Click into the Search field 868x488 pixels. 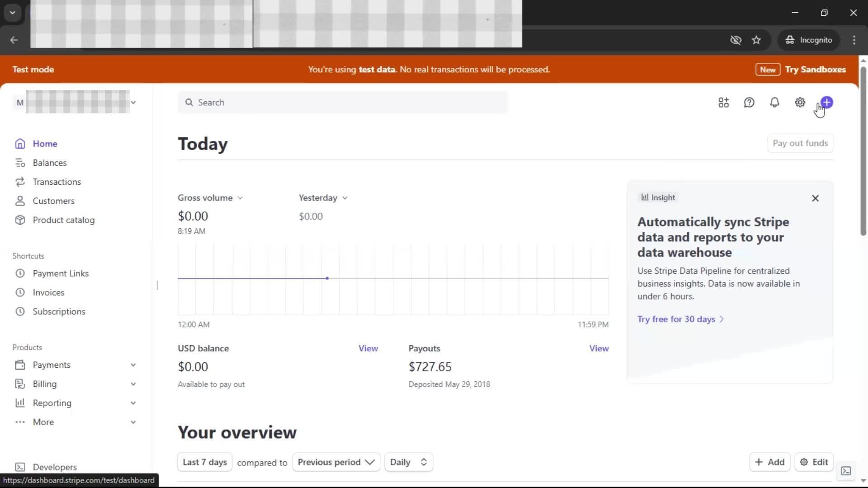(x=343, y=103)
